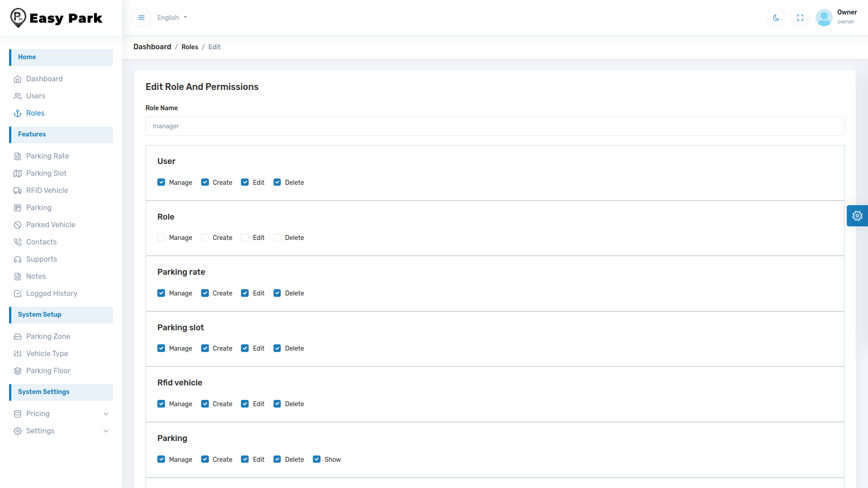The image size is (868, 488).
Task: Open Parked Vehicle in sidebar
Action: (51, 225)
